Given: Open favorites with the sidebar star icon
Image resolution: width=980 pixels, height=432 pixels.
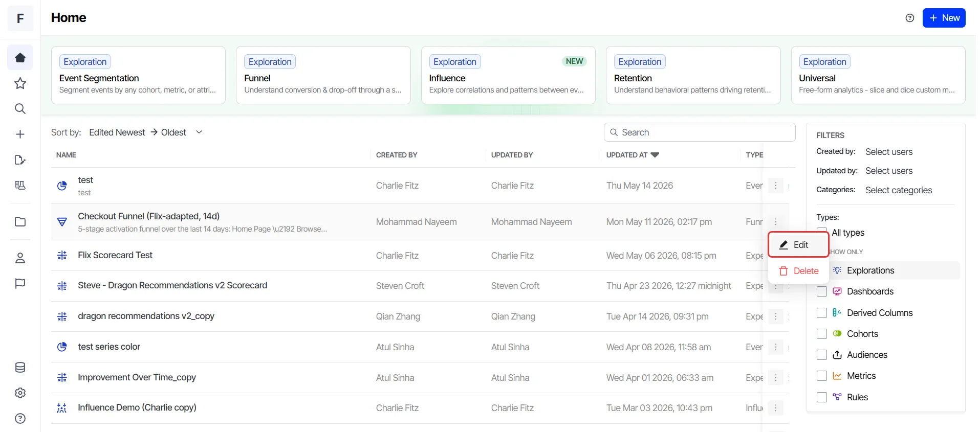Looking at the screenshot, I should click(20, 83).
